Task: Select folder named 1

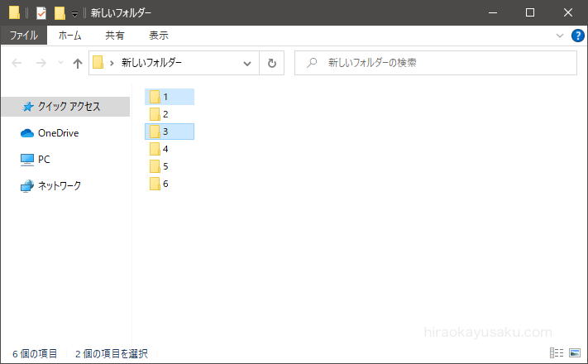Action: tap(170, 97)
